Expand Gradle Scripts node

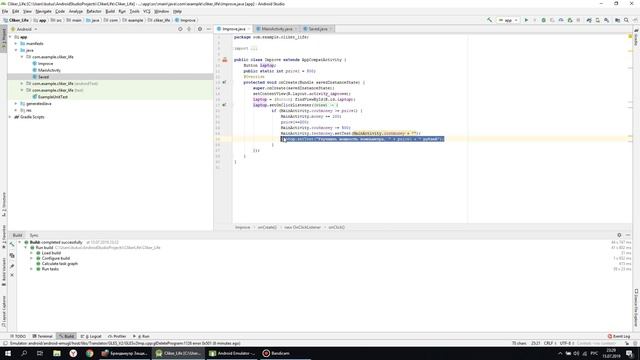[x=11, y=117]
